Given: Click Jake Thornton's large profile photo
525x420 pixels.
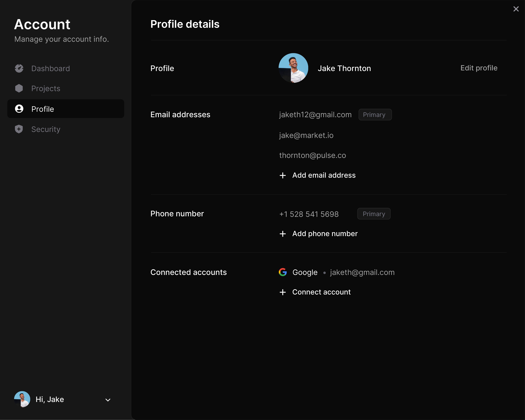Looking at the screenshot, I should coord(293,68).
